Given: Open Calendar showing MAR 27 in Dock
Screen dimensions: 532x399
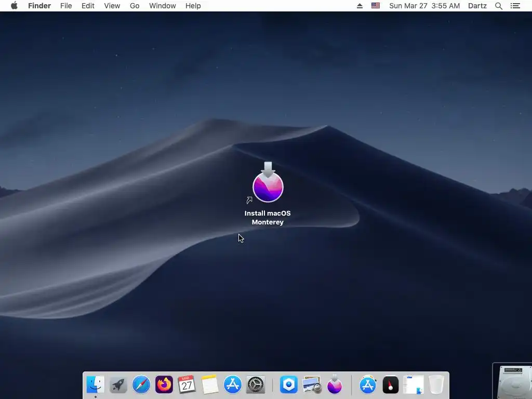Looking at the screenshot, I should pos(187,385).
